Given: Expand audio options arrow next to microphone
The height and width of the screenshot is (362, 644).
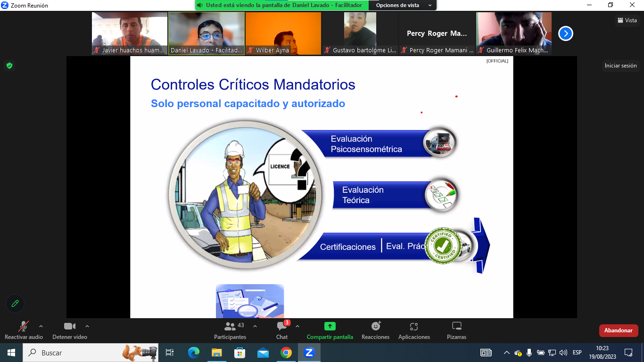Looking at the screenshot, I should (41, 326).
